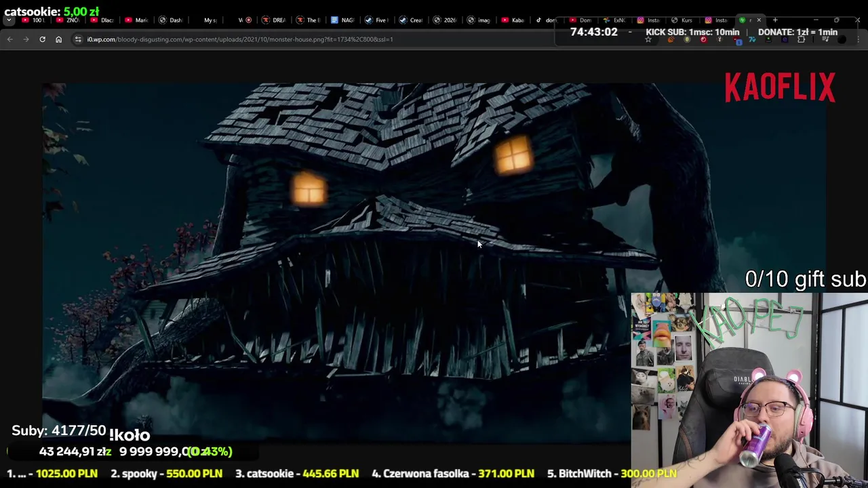Click the browser forward arrow
This screenshot has height=488, width=868.
[26, 39]
